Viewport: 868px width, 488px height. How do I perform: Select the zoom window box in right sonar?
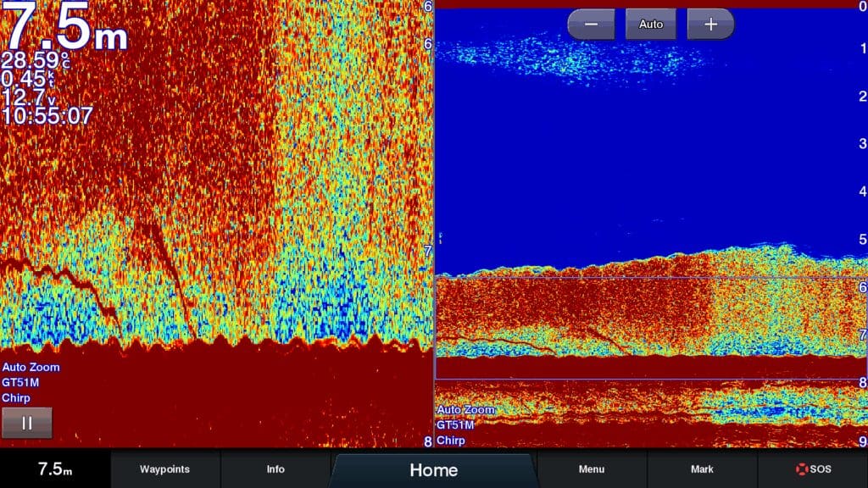click(650, 328)
